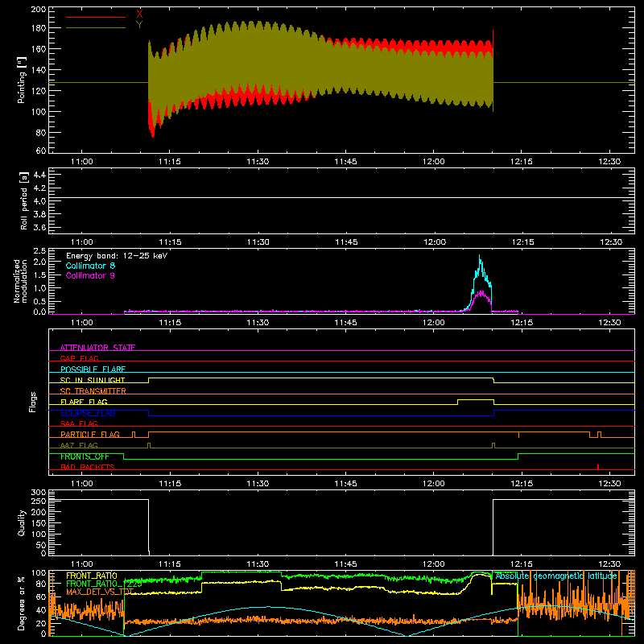Click the 'Degrees or %' axis title
644x644 pixels.
click(22, 604)
